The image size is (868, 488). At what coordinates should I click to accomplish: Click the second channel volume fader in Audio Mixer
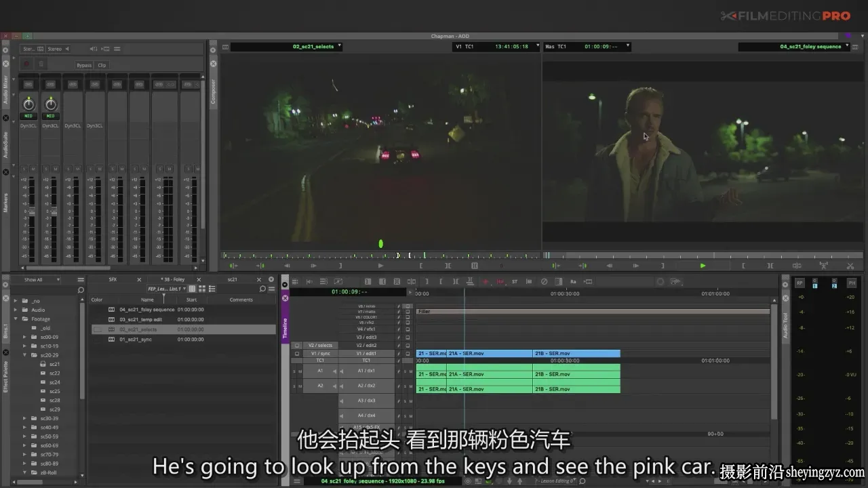point(54,212)
